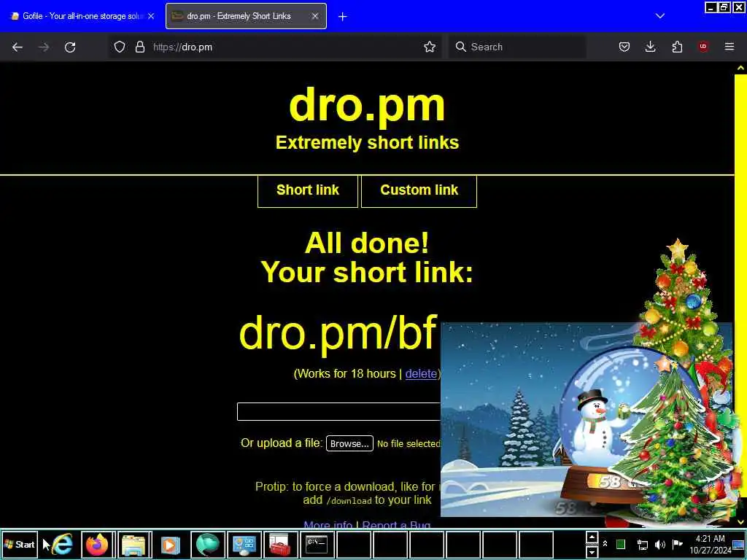Click the green square tray icon
Image resolution: width=747 pixels, height=560 pixels.
coord(621,544)
